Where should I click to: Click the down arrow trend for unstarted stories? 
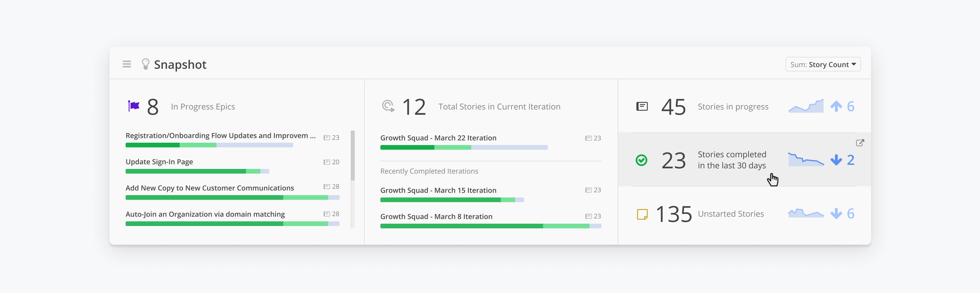point(836,214)
